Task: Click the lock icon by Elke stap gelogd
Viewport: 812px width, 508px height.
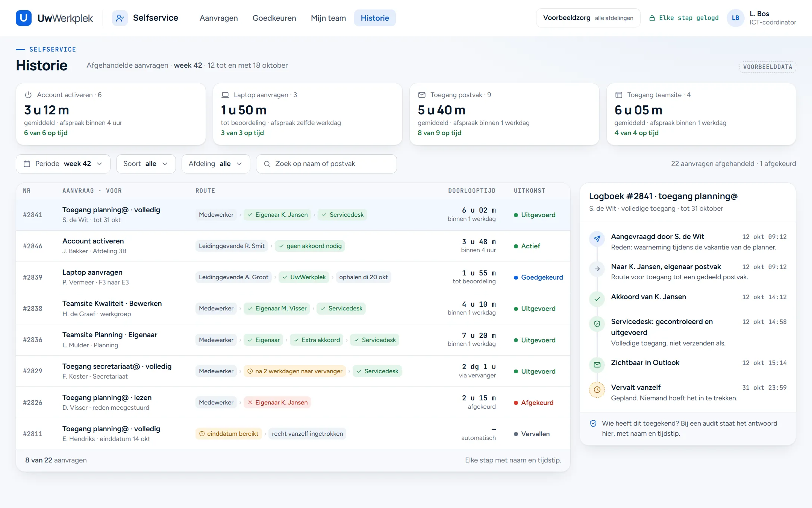Action: (652, 18)
